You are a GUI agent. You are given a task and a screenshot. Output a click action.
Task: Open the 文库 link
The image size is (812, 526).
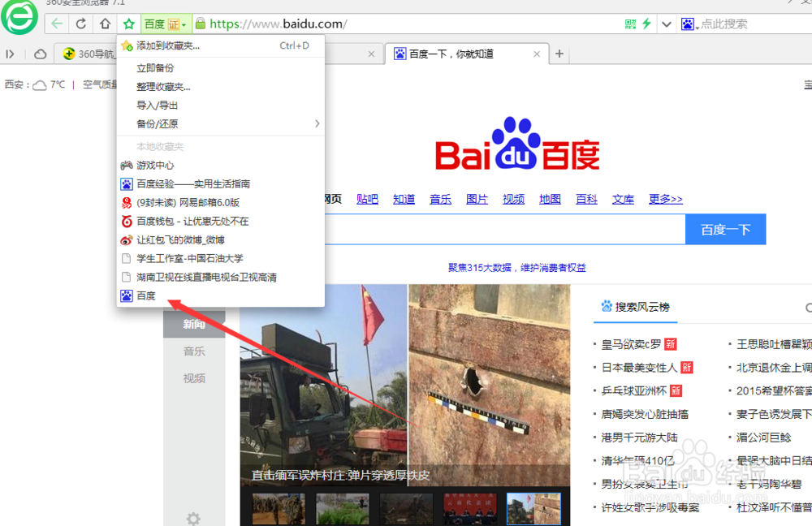click(x=623, y=199)
